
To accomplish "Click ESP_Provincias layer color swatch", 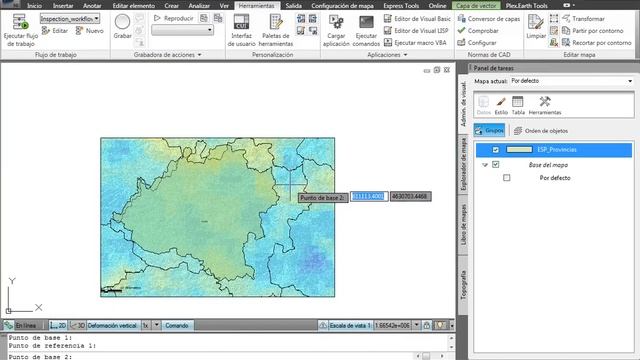I will (519, 149).
